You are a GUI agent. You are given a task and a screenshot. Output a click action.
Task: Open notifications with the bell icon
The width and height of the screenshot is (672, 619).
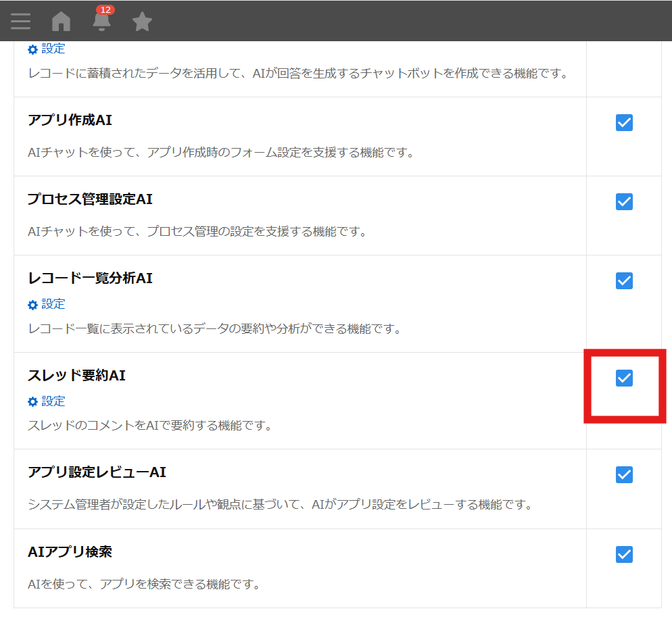(101, 22)
